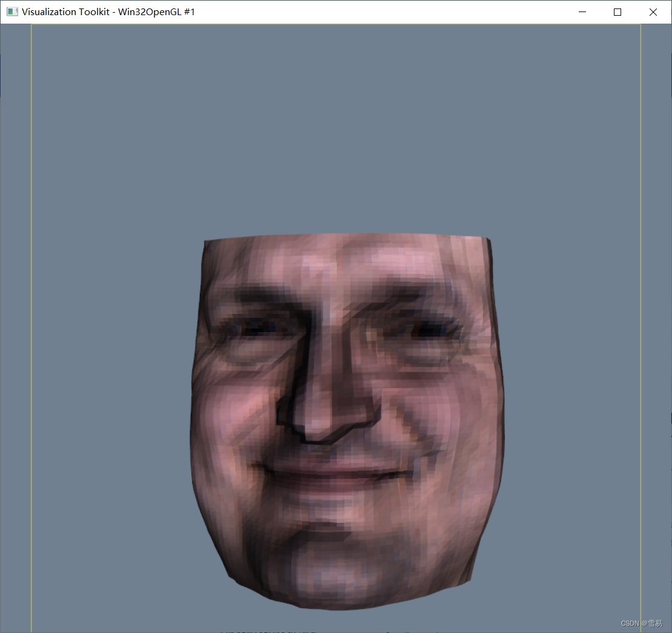Close the Win32OpenGL #1 window
The image size is (672, 633).
point(653,11)
